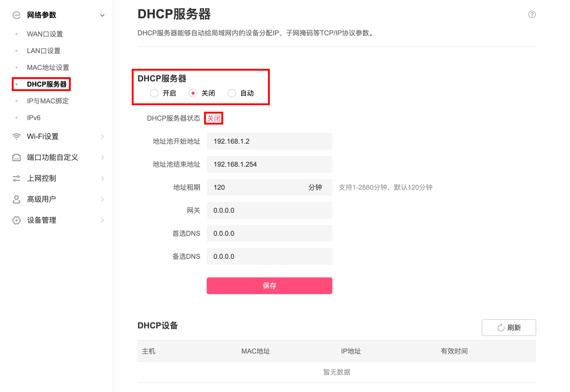Click the network parameters globe icon
570x392 pixels.
17,15
